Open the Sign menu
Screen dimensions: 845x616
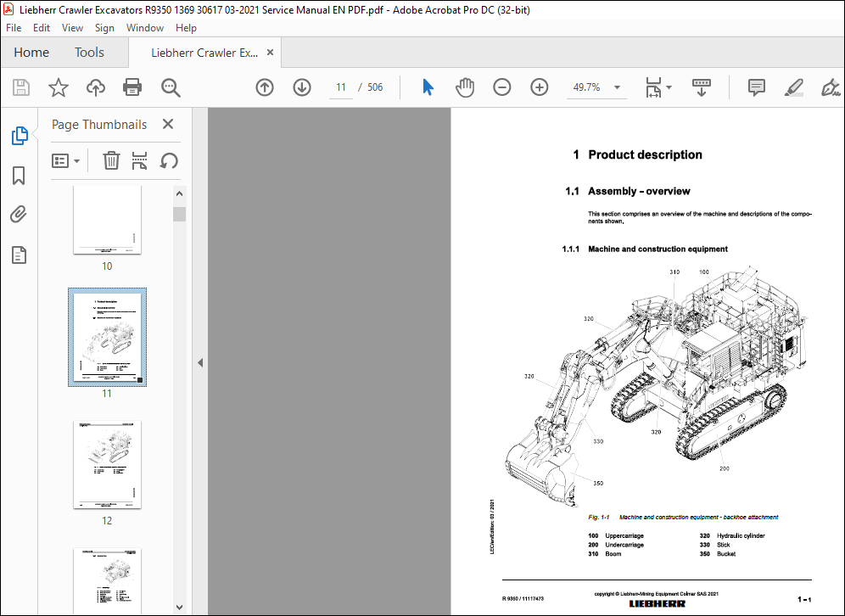pyautogui.click(x=104, y=28)
